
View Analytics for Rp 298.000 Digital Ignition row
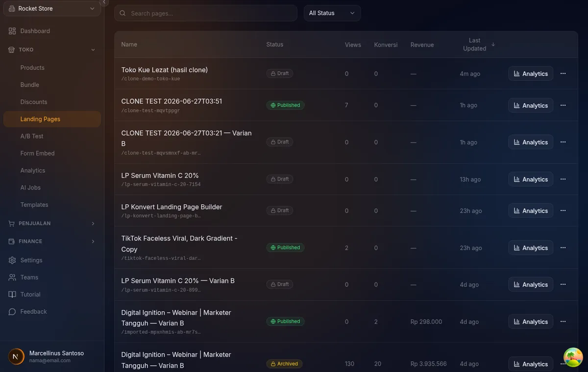(531, 322)
